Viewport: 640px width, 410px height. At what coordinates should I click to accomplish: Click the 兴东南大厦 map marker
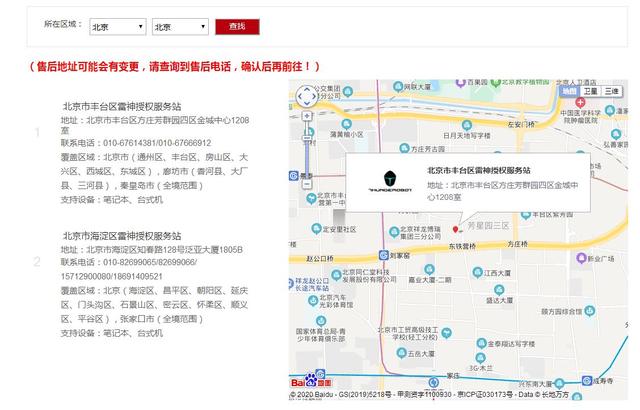click(559, 383)
